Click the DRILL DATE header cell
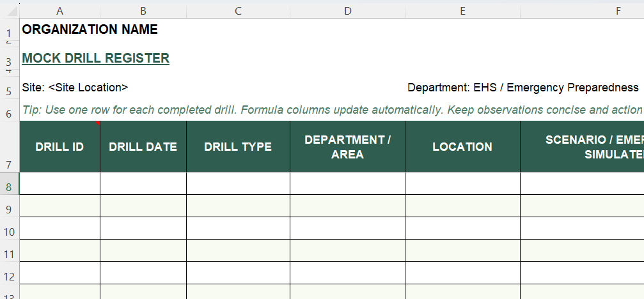644x299 pixels. [143, 147]
